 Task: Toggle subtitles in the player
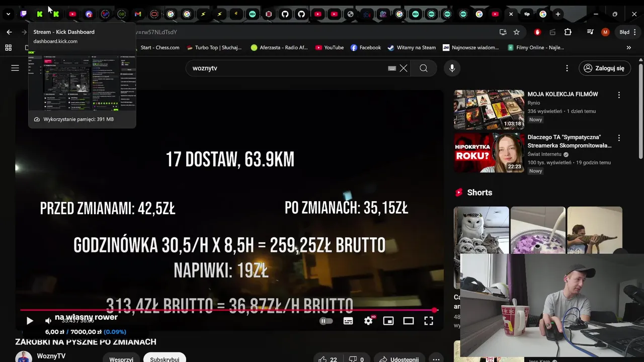[x=348, y=321]
